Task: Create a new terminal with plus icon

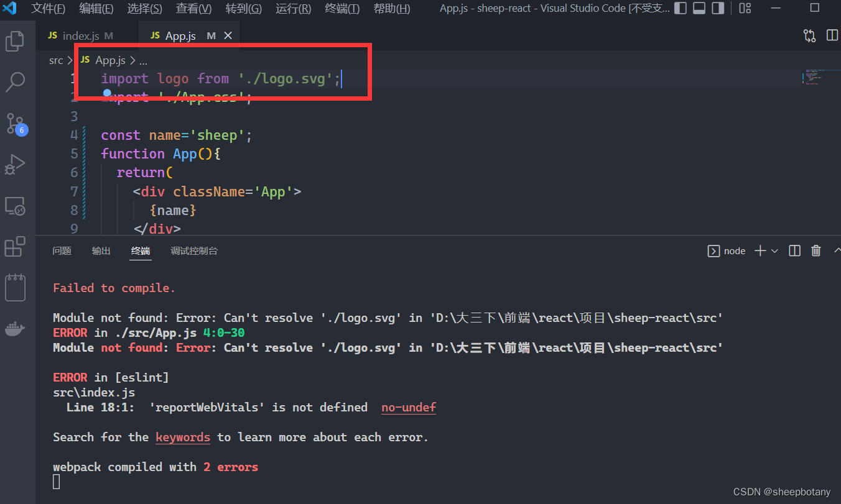Action: pyautogui.click(x=760, y=250)
